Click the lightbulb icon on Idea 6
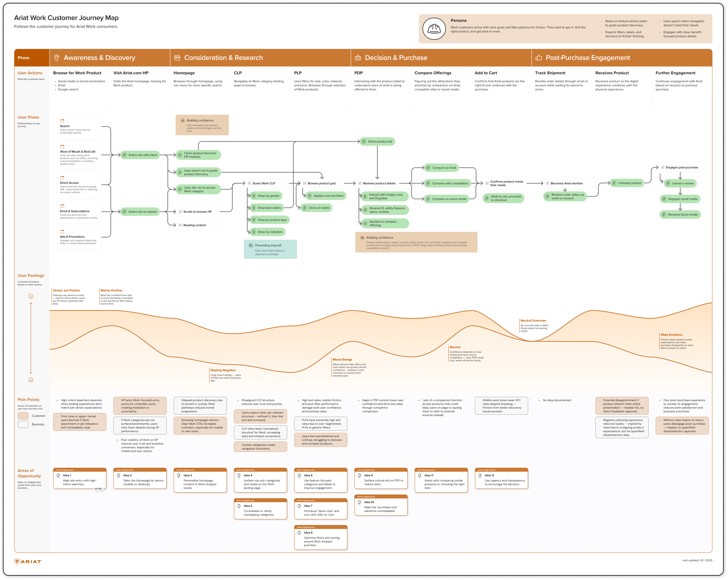Viewport: 728px width, 580px height. pos(299,475)
